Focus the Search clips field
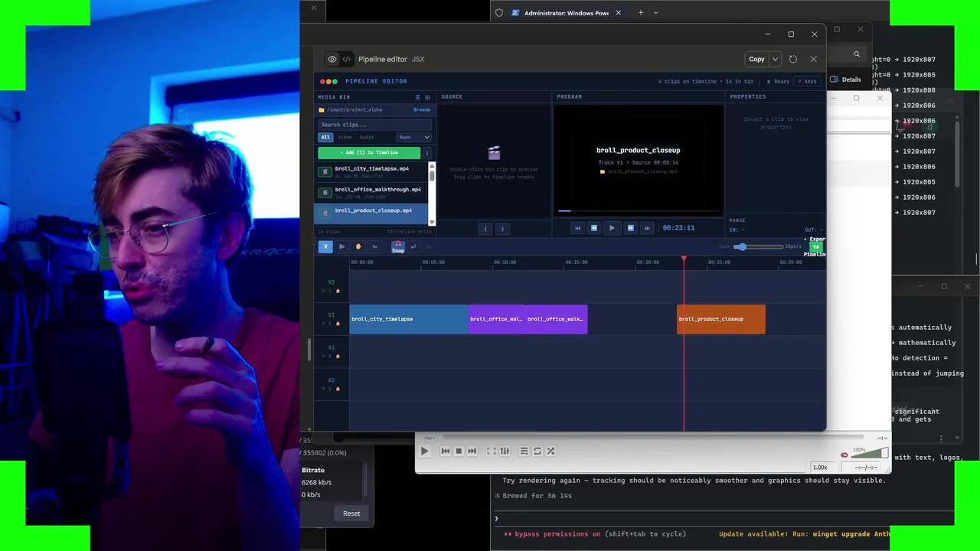The height and width of the screenshot is (551, 980). click(x=375, y=124)
